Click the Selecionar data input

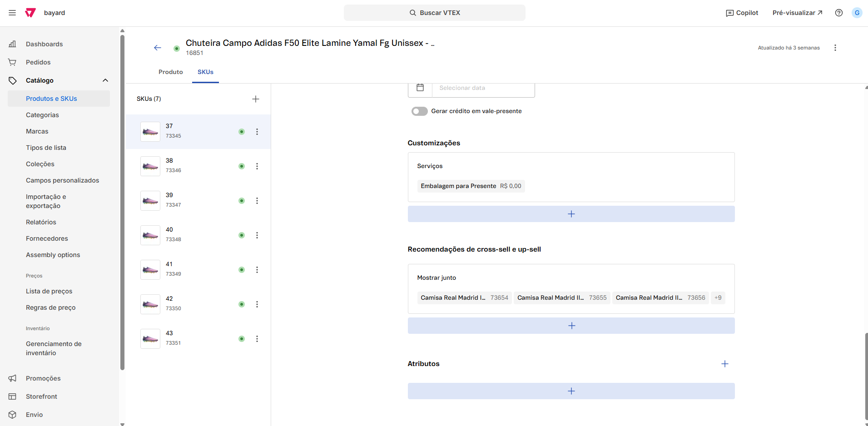coord(483,88)
